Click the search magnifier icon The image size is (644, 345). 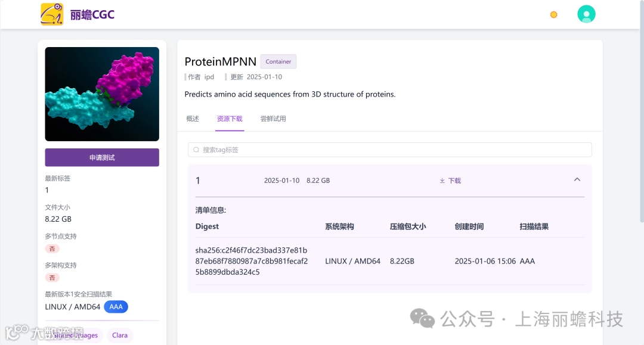[x=196, y=150]
